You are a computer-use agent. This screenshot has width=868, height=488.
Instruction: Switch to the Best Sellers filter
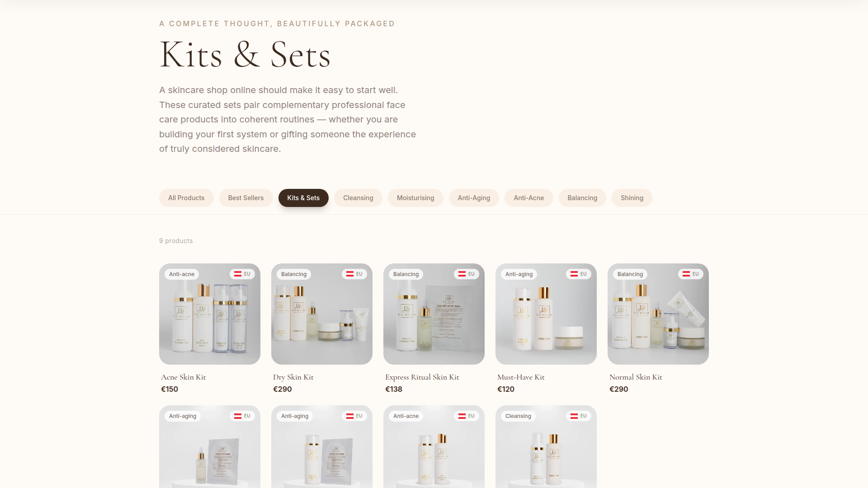[x=246, y=198]
